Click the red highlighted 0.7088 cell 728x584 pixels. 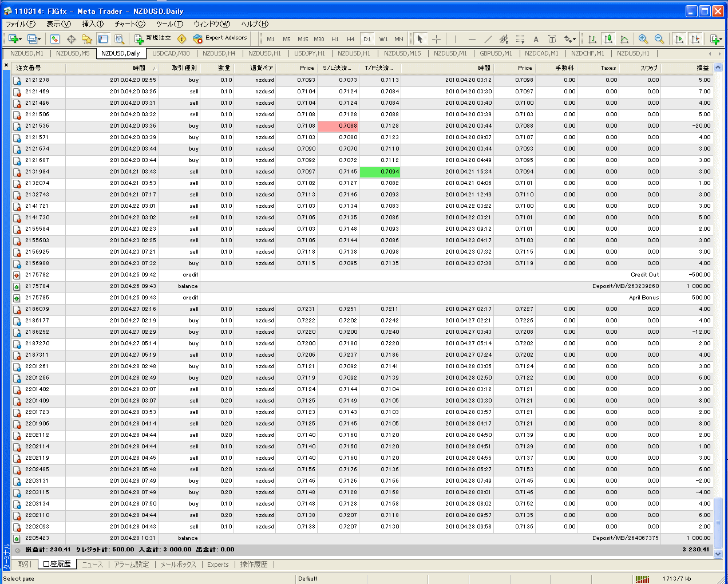coord(338,126)
